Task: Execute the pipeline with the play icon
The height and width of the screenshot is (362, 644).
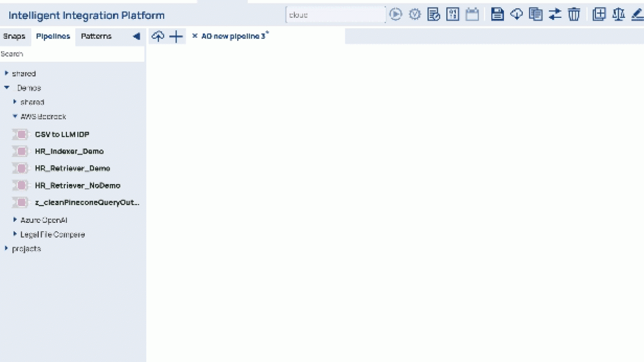Action: pyautogui.click(x=395, y=14)
